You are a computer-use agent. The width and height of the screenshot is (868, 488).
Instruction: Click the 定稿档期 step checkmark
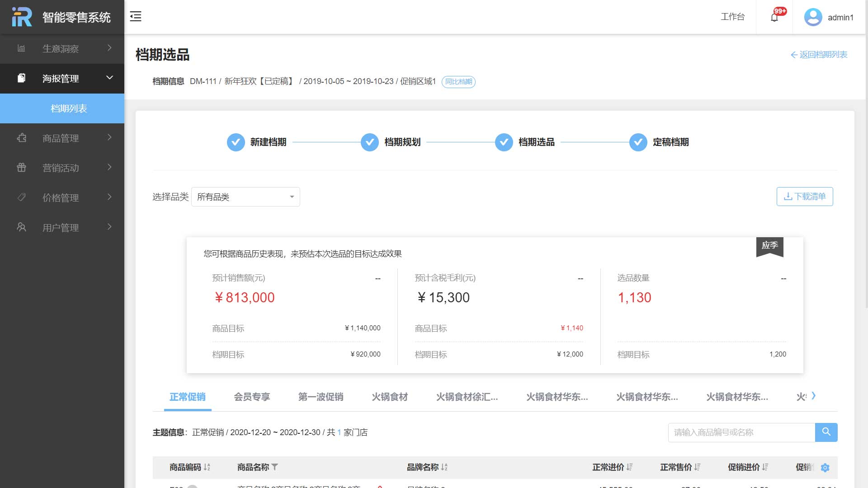pyautogui.click(x=638, y=142)
